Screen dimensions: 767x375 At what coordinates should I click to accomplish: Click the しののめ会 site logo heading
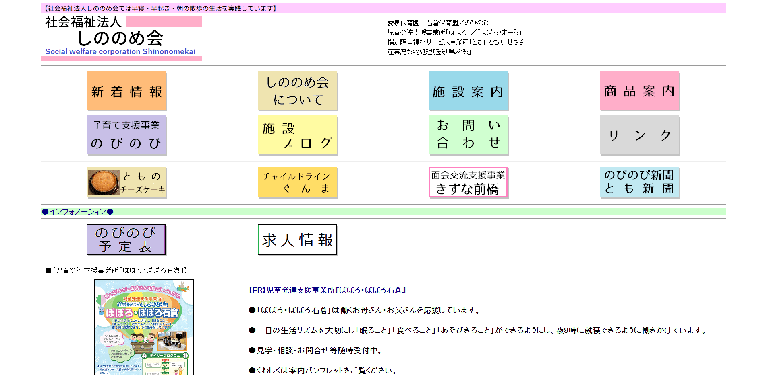point(120,38)
